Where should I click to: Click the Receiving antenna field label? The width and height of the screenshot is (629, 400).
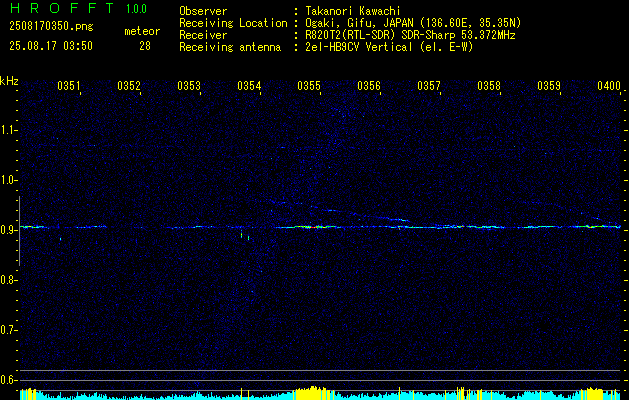(230, 47)
